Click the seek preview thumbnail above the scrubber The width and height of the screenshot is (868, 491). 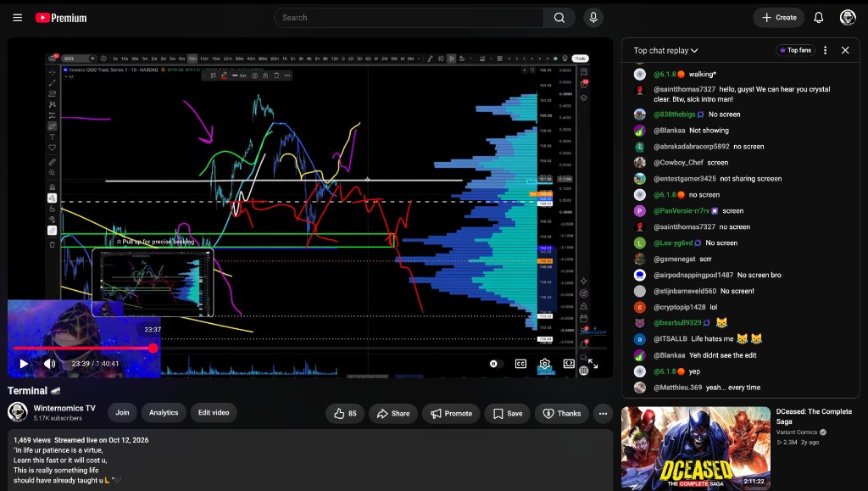(153, 282)
